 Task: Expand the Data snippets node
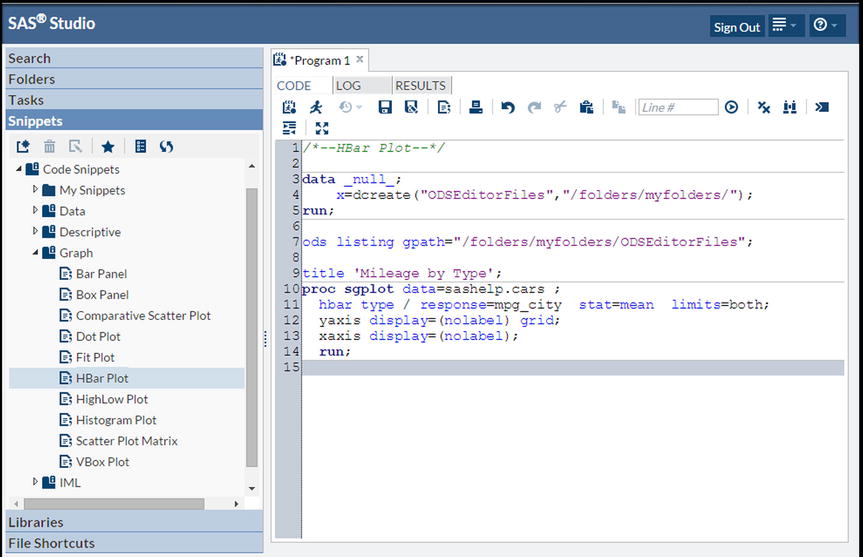(35, 210)
